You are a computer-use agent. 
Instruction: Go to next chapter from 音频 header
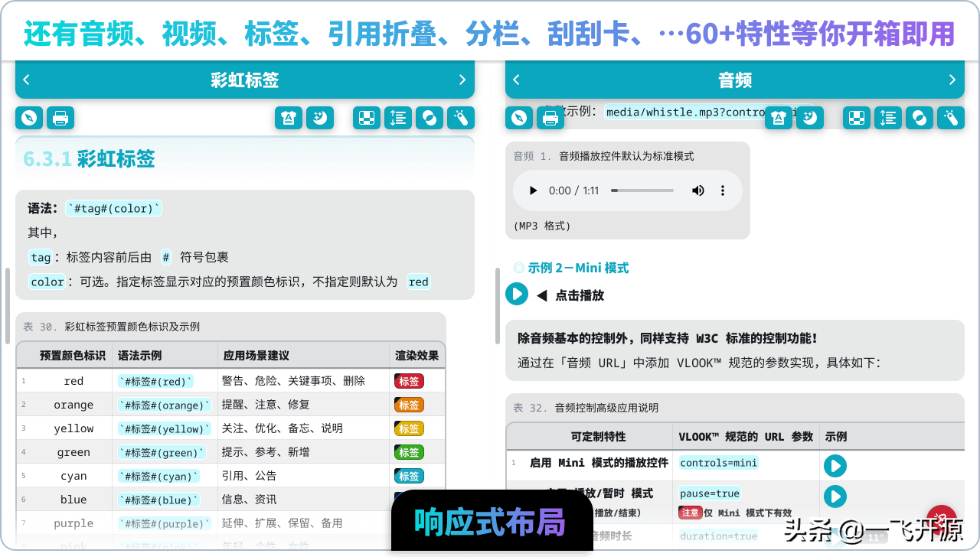952,80
